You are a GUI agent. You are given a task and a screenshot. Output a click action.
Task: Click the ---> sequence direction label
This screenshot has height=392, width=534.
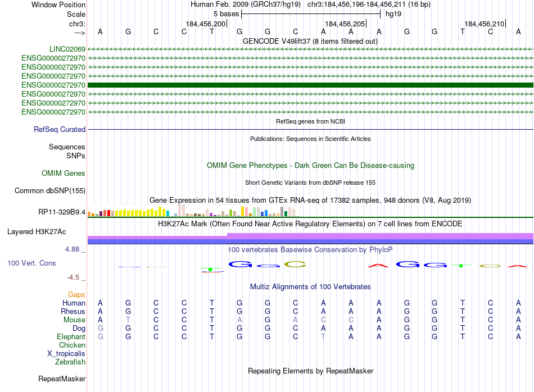tap(79, 33)
